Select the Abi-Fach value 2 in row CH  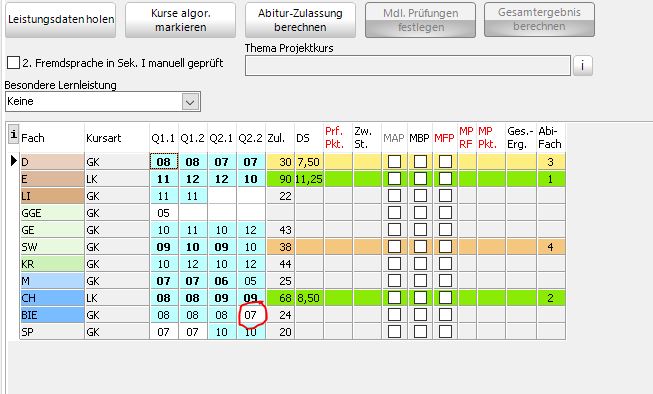551,298
